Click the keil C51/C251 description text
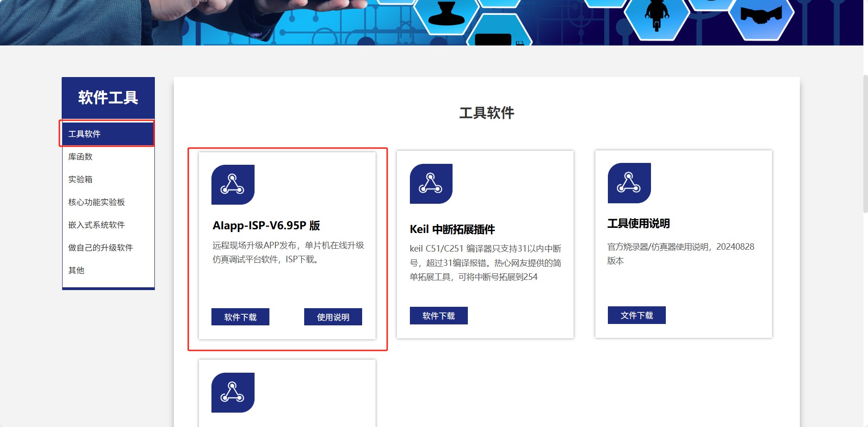The width and height of the screenshot is (868, 427). click(x=485, y=263)
